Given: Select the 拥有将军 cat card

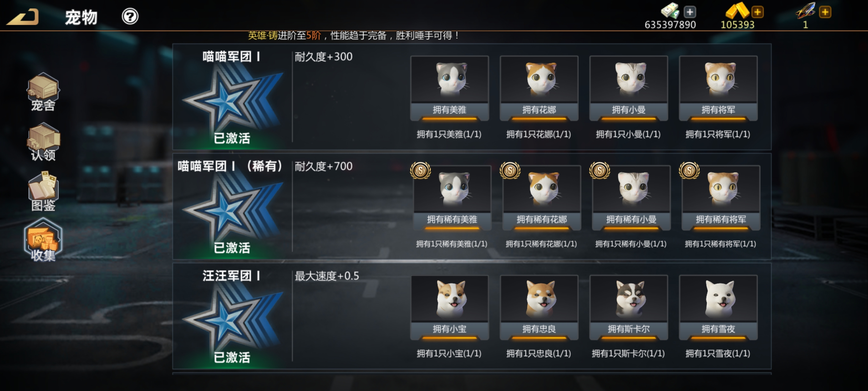Looking at the screenshot, I should tap(718, 88).
